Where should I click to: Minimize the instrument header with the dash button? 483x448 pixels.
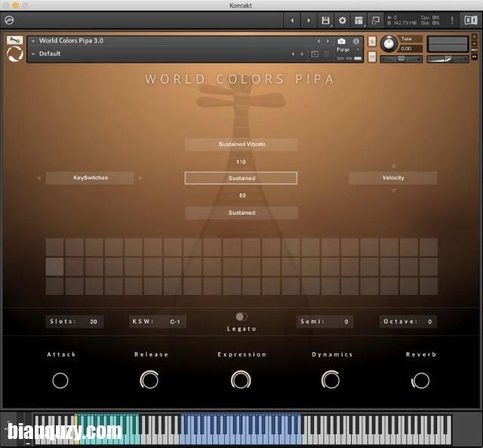point(475,44)
